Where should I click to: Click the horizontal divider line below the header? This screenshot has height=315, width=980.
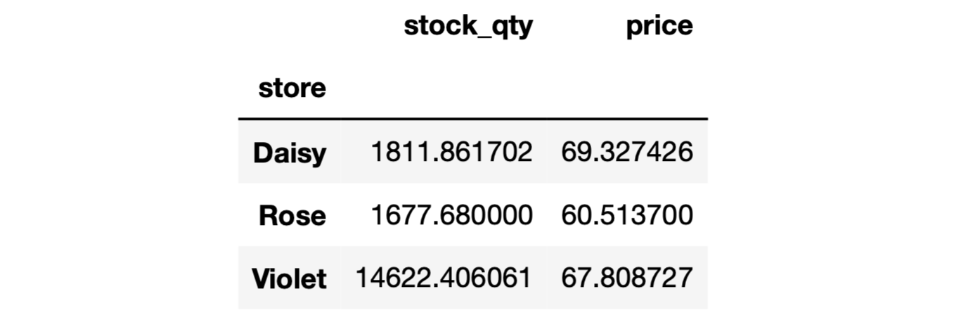[x=472, y=120]
